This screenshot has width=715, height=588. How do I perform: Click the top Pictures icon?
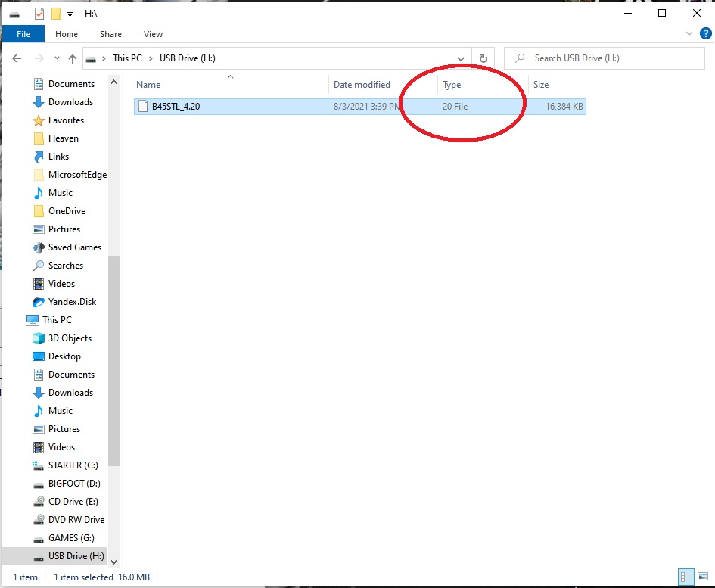click(x=39, y=229)
